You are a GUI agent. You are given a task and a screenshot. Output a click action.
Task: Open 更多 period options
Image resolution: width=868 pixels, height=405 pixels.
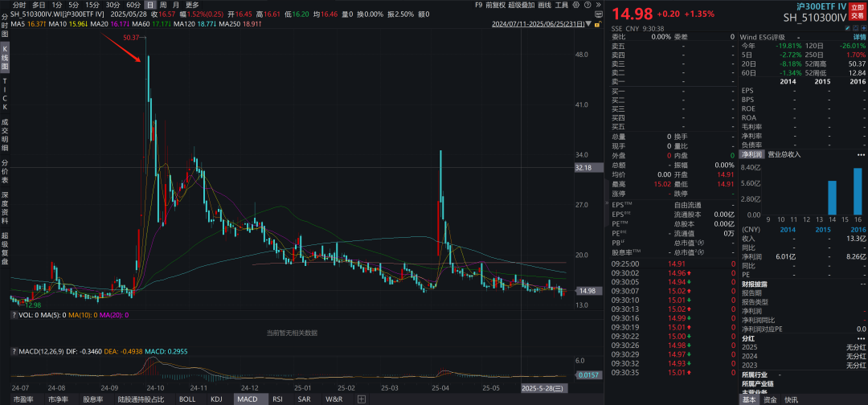tap(192, 5)
